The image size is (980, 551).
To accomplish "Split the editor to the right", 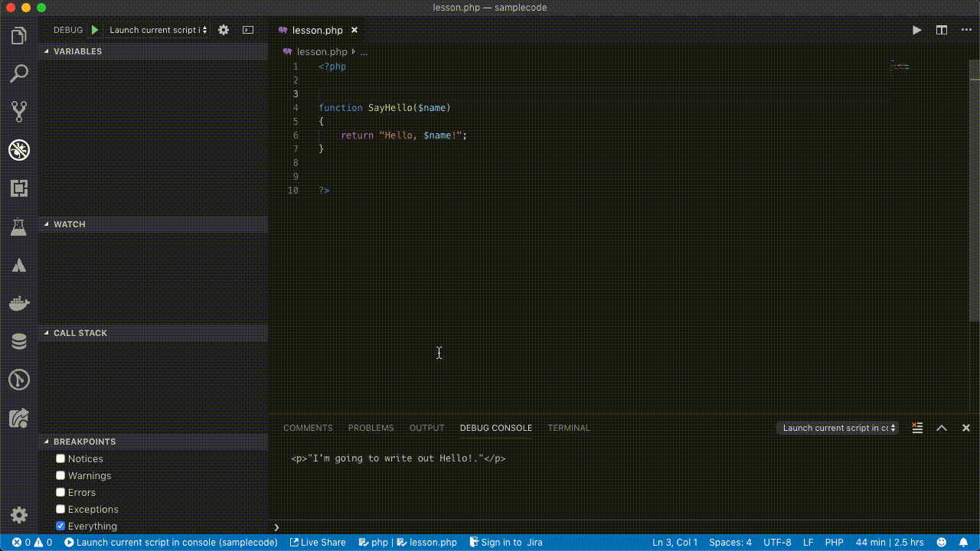I will coord(942,30).
